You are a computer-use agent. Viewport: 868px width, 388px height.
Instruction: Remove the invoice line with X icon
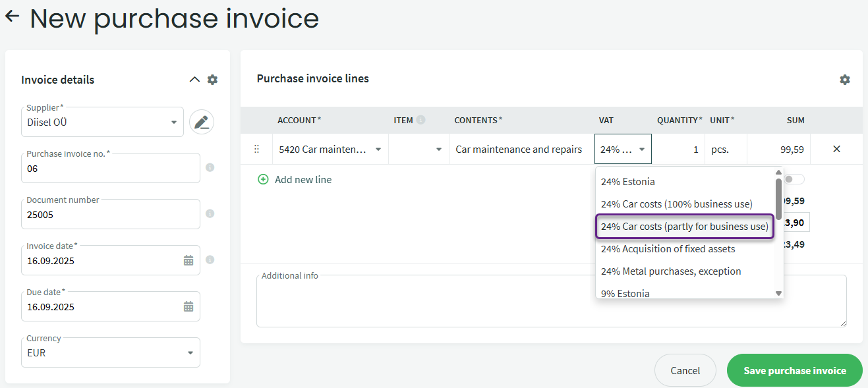(x=836, y=150)
